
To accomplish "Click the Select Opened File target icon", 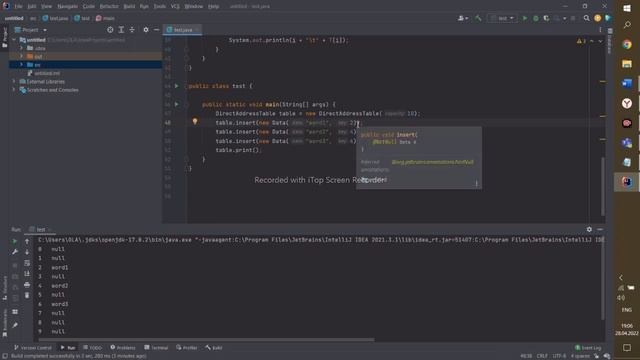I will pos(110,30).
